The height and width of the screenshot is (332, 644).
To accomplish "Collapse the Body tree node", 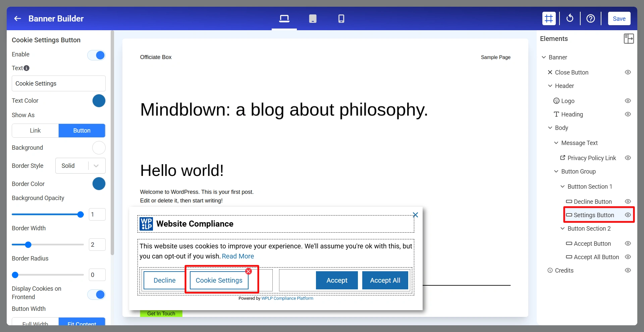I will (x=550, y=128).
